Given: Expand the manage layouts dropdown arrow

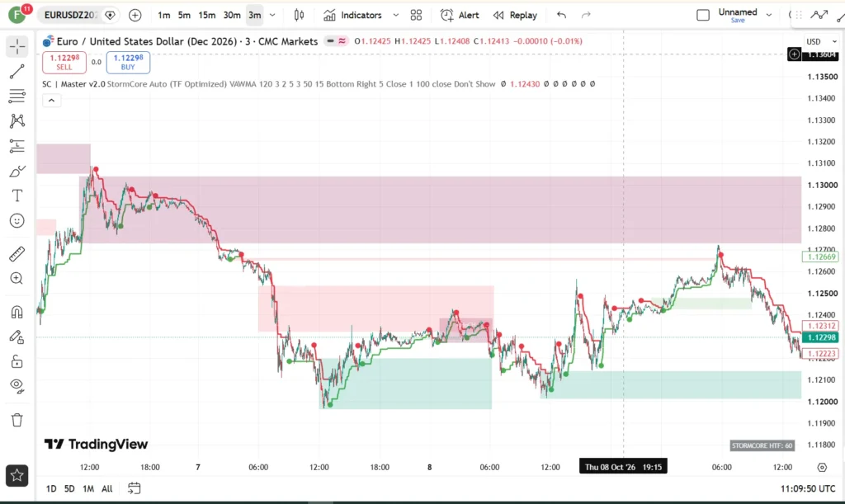Looking at the screenshot, I should coord(769,15).
